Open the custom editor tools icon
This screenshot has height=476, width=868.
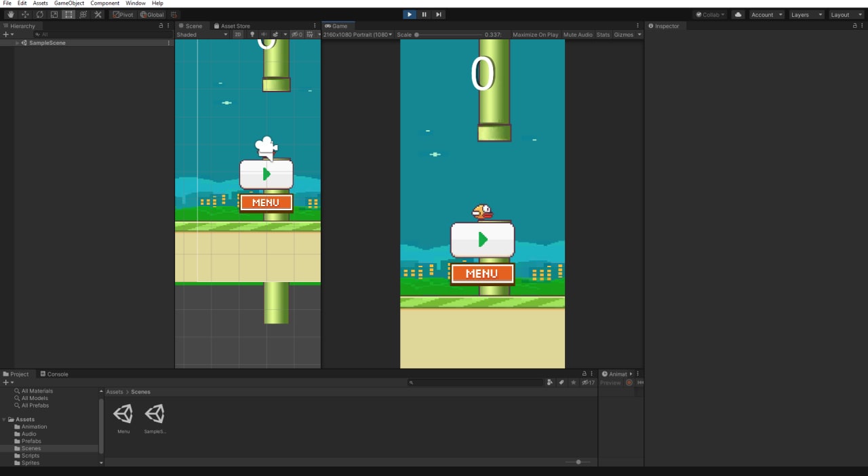coord(98,14)
